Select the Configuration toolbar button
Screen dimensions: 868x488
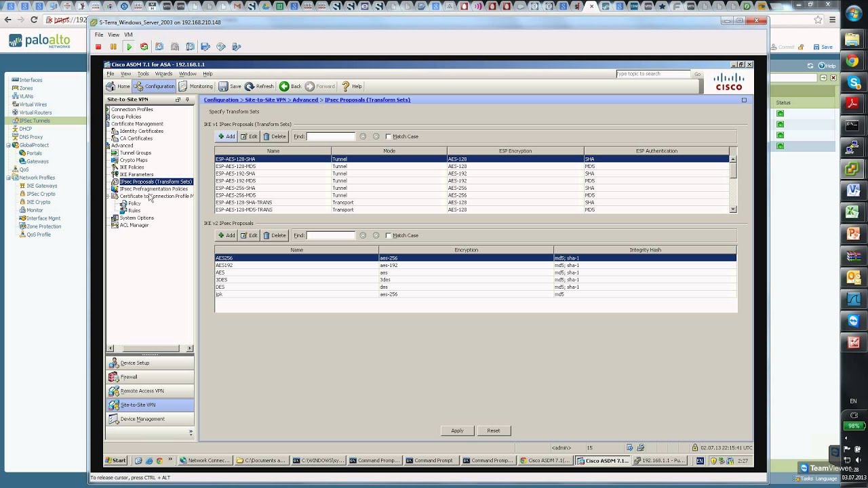point(155,86)
